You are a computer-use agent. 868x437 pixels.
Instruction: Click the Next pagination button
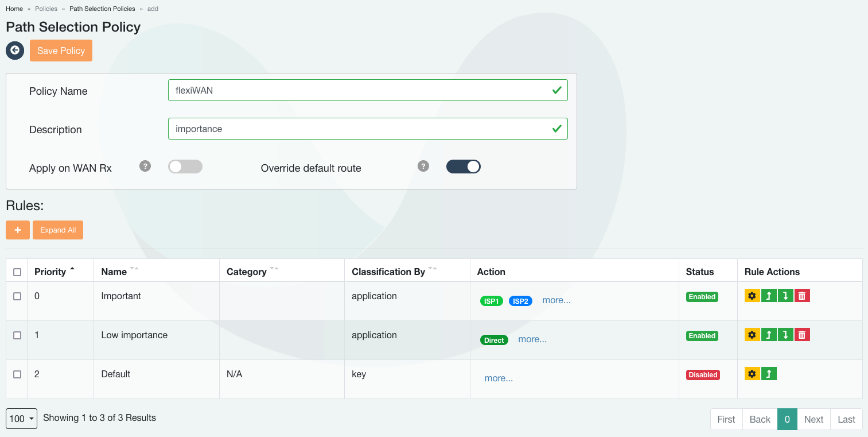click(813, 419)
